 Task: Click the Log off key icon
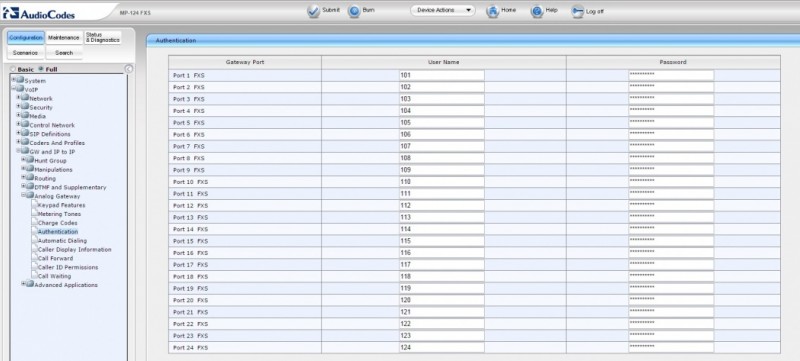(x=578, y=11)
